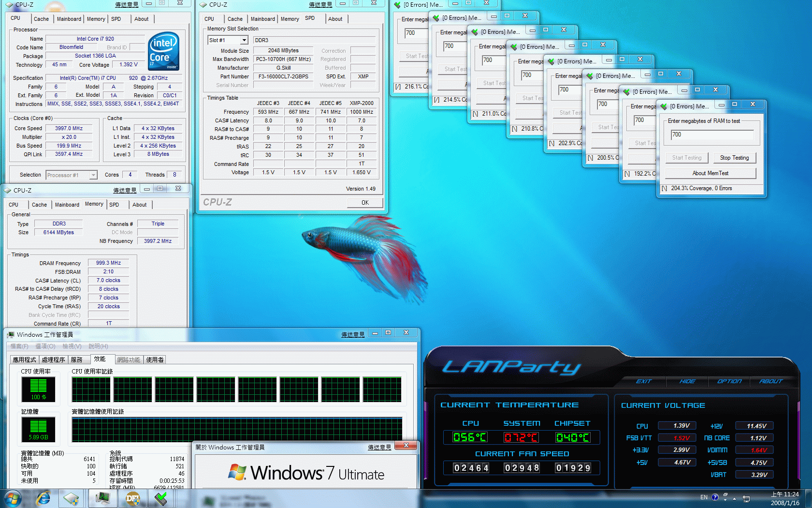Click the LANParty logo
Image resolution: width=812 pixels, height=508 pixels.
(512, 367)
